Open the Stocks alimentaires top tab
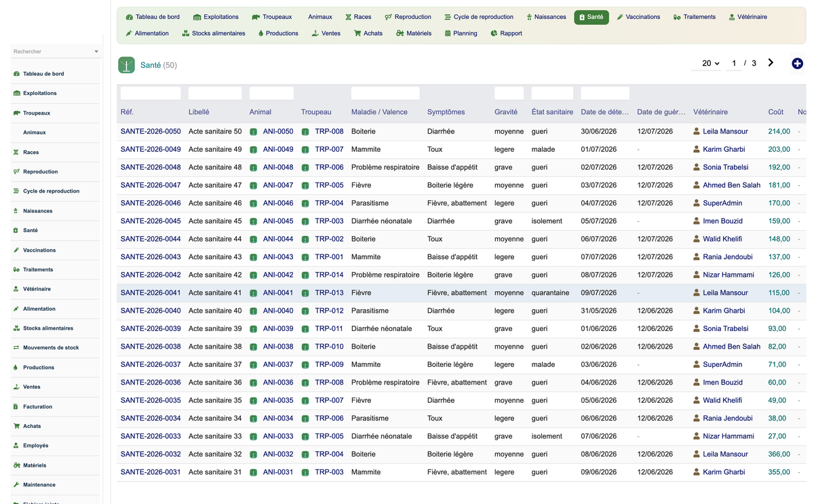The width and height of the screenshot is (814, 504). (x=214, y=33)
